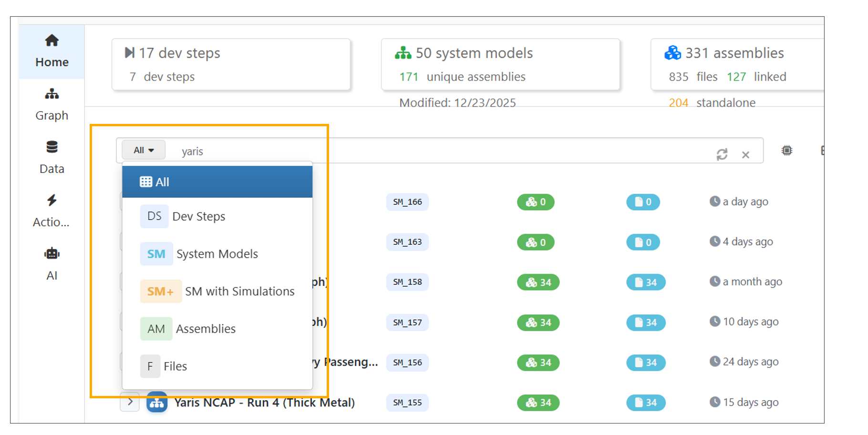This screenshot has width=868, height=435.
Task: Clear the search with X icon
Action: point(745,155)
